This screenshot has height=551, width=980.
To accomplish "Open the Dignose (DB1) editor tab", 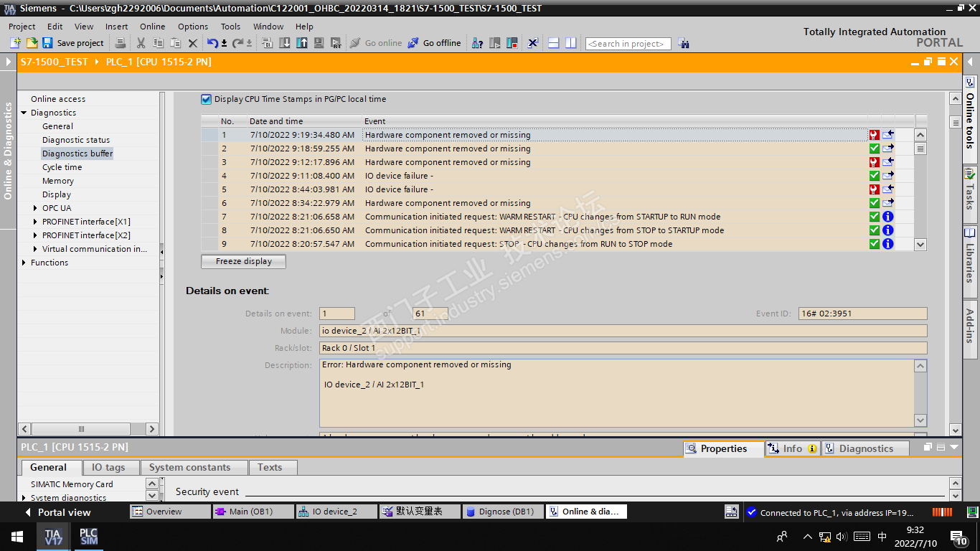I will click(x=501, y=512).
